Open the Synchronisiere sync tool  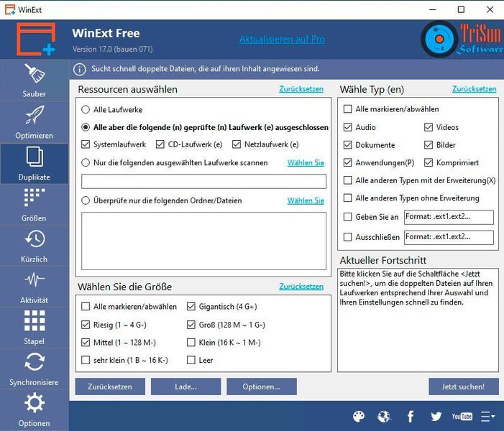[34, 369]
